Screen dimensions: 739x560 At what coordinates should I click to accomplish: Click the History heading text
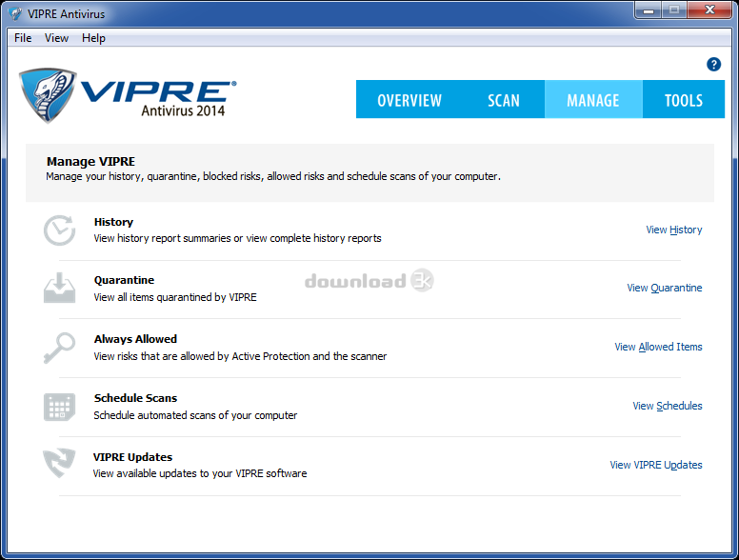point(113,222)
